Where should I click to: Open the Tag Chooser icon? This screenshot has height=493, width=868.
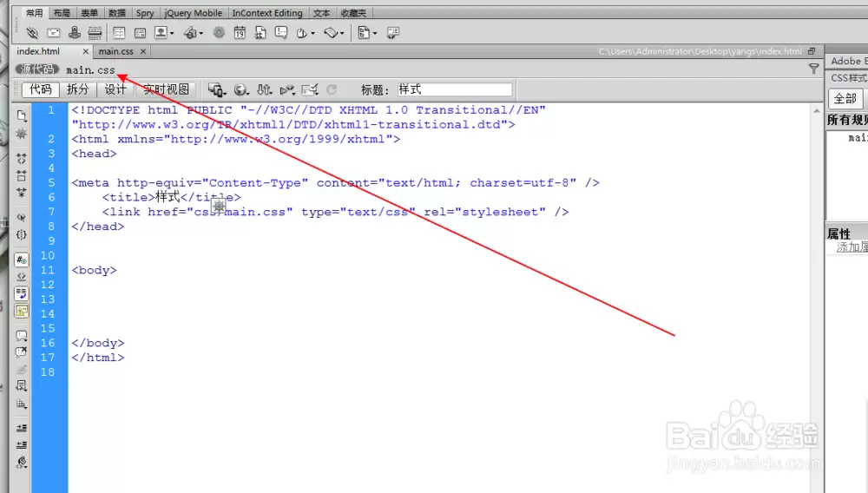click(x=393, y=33)
